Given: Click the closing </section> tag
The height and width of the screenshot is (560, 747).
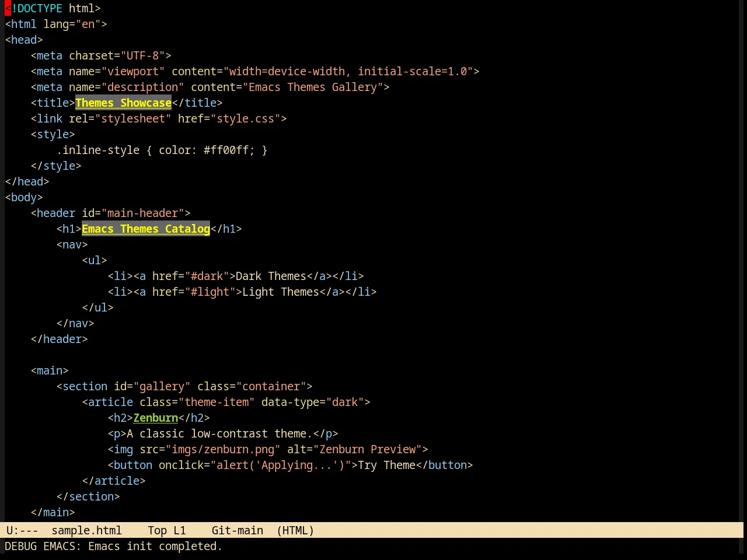Looking at the screenshot, I should click(x=88, y=496).
